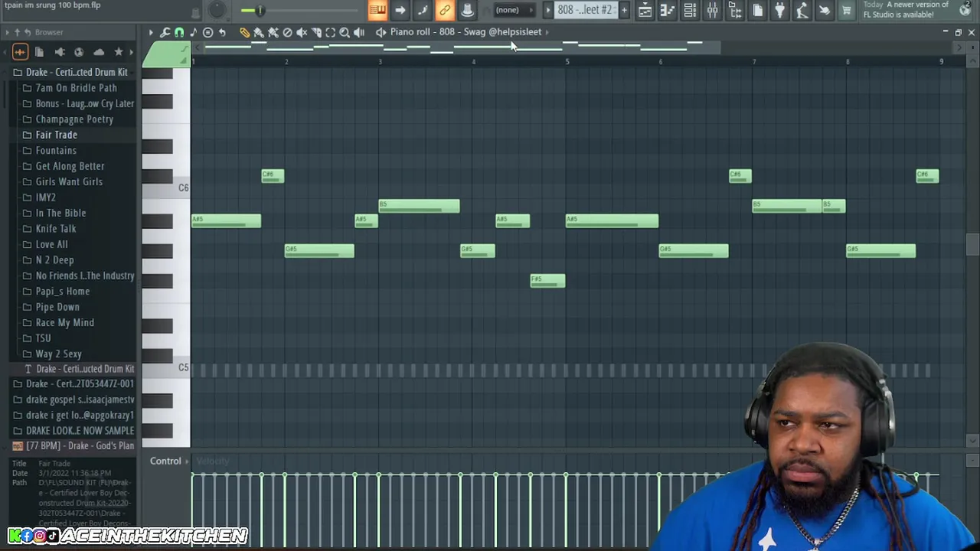Add new pattern with plus button
The height and width of the screenshot is (551, 980).
coord(624,10)
